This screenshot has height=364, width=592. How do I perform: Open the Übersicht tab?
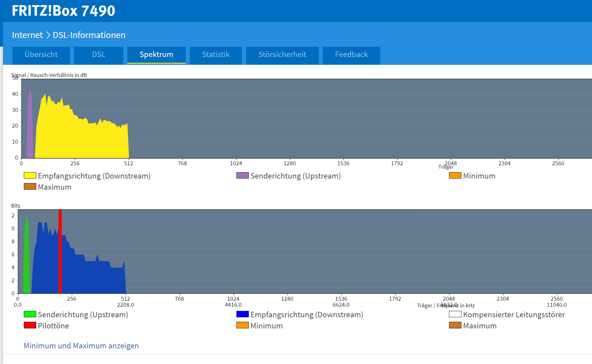pos(41,55)
